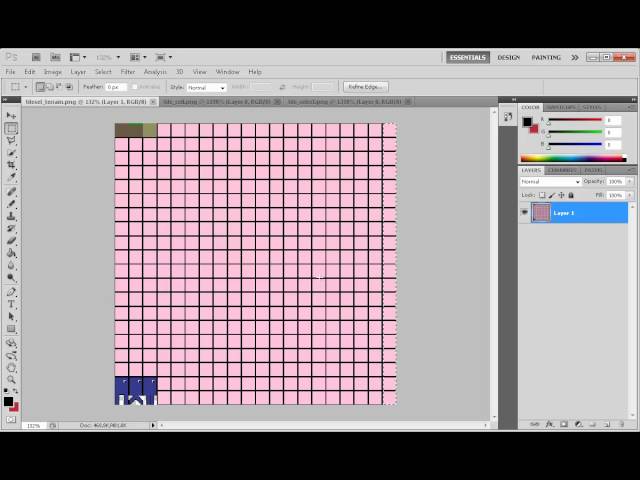This screenshot has width=640, height=480.
Task: Add a layer style fx icon
Action: coord(549,424)
